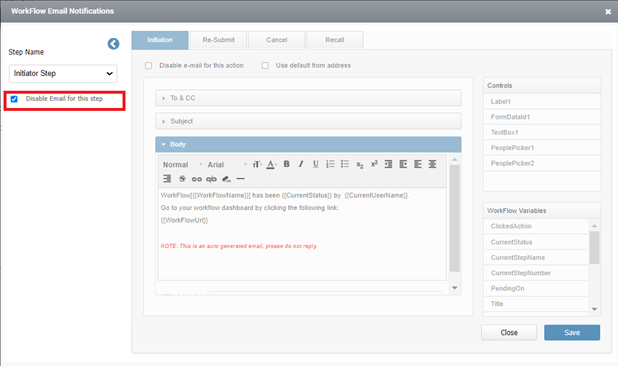Image resolution: width=618 pixels, height=366 pixels.
Task: Select PeoplePicker2 in Controls list
Action: tap(542, 163)
